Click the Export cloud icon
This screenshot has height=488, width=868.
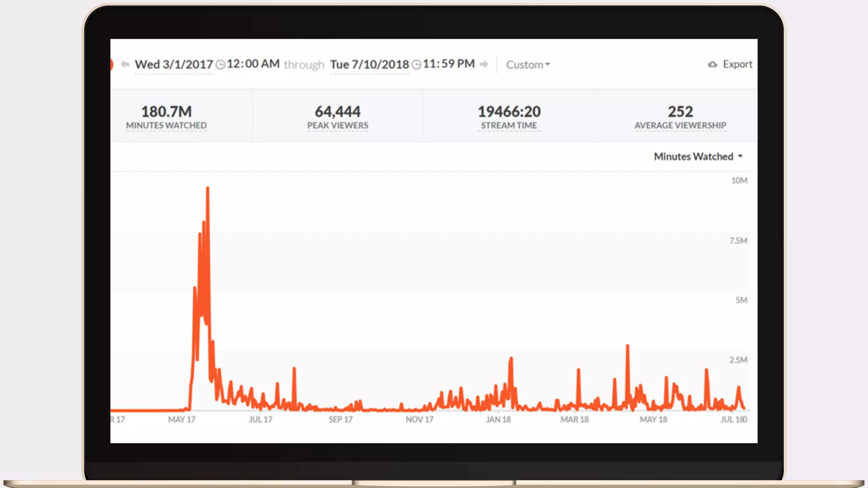click(x=712, y=64)
